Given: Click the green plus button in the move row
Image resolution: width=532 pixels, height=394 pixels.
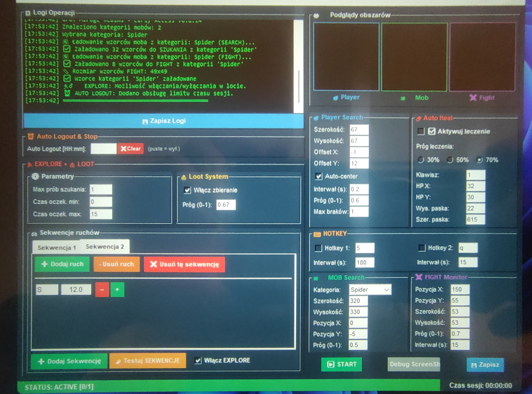Looking at the screenshot, I should 117,290.
